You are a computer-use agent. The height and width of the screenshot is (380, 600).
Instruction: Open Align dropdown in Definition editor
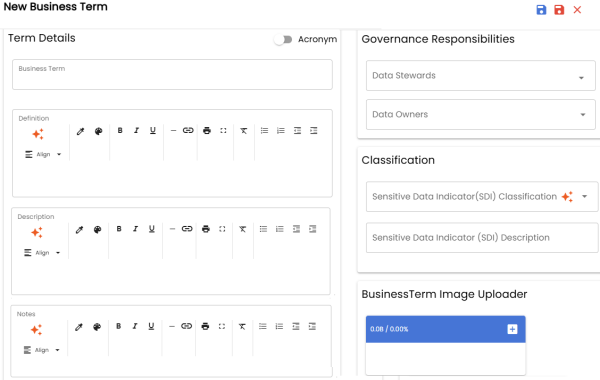[43, 155]
